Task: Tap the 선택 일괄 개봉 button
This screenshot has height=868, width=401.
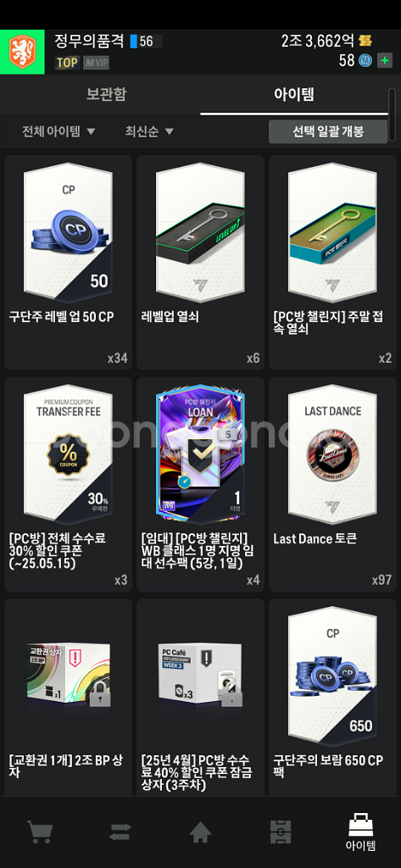Action: click(x=328, y=131)
